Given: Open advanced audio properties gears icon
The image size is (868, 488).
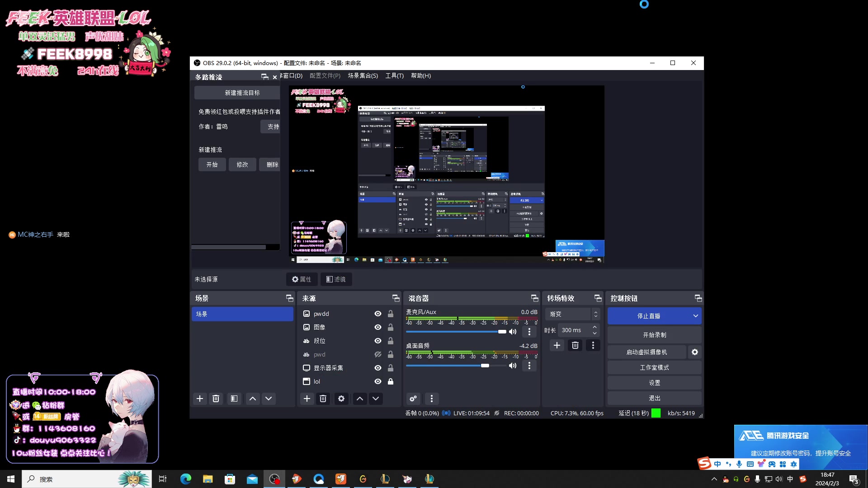Looking at the screenshot, I should (x=413, y=399).
